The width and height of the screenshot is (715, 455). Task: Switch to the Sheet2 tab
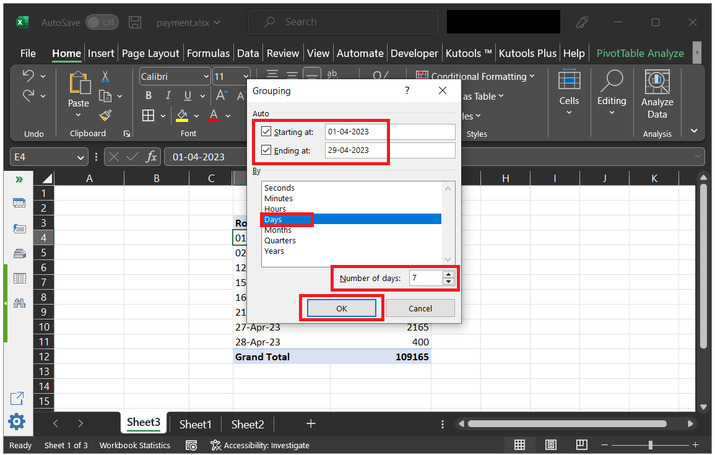tap(248, 424)
